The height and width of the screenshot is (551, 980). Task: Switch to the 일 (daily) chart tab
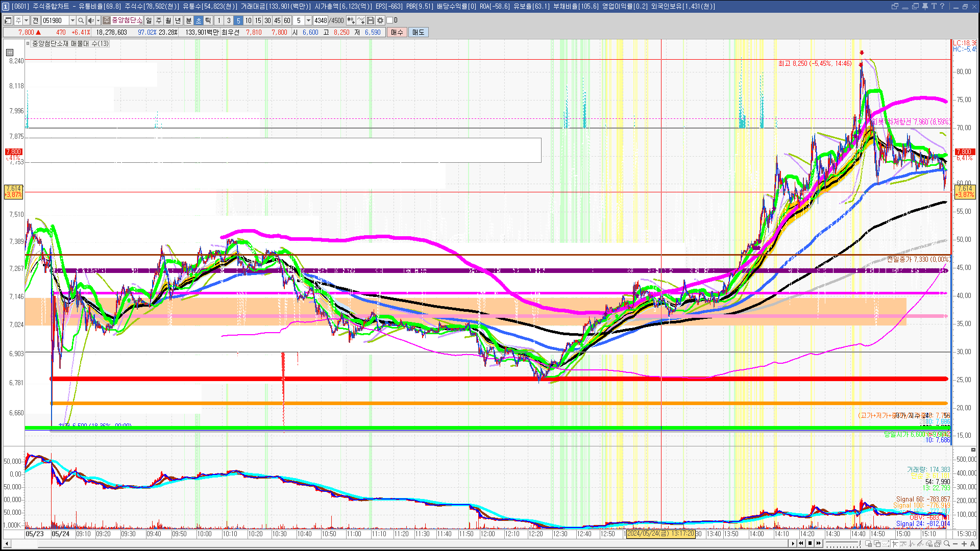tap(149, 20)
